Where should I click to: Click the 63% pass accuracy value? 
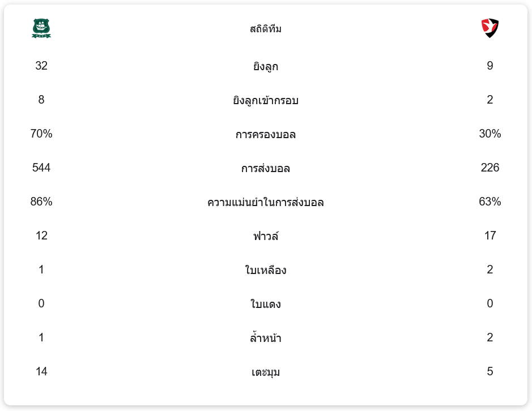(x=490, y=202)
